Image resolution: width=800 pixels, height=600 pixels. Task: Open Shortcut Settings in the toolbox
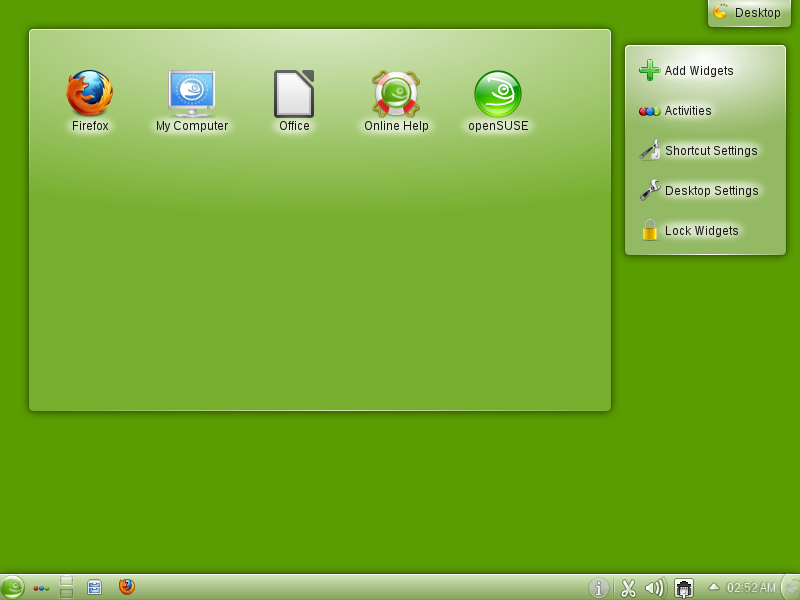pos(698,151)
